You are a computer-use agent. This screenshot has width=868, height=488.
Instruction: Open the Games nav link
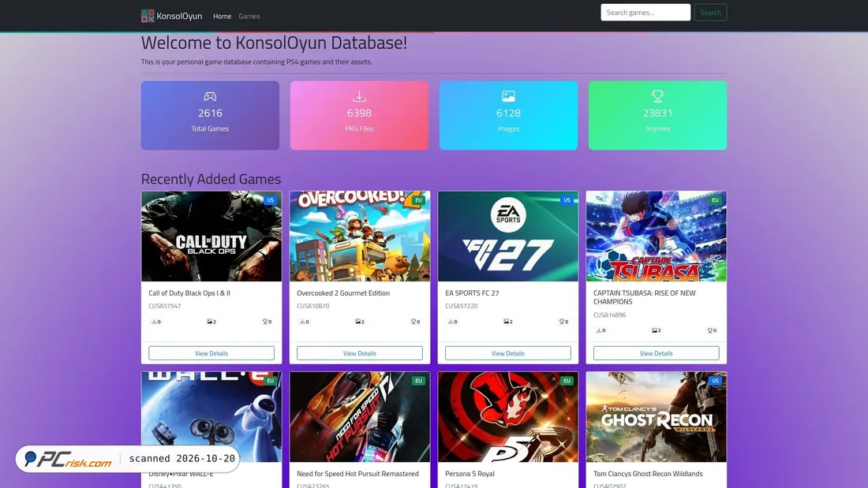249,16
